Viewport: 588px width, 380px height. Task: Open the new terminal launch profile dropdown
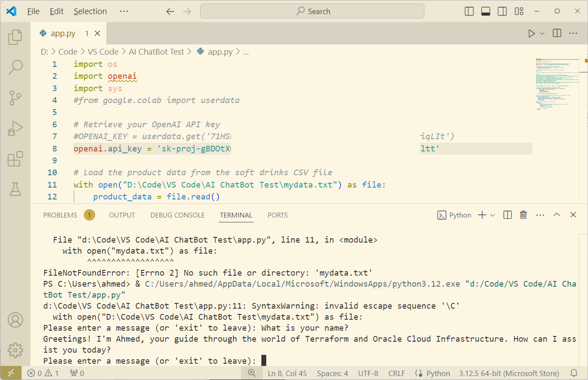click(493, 215)
